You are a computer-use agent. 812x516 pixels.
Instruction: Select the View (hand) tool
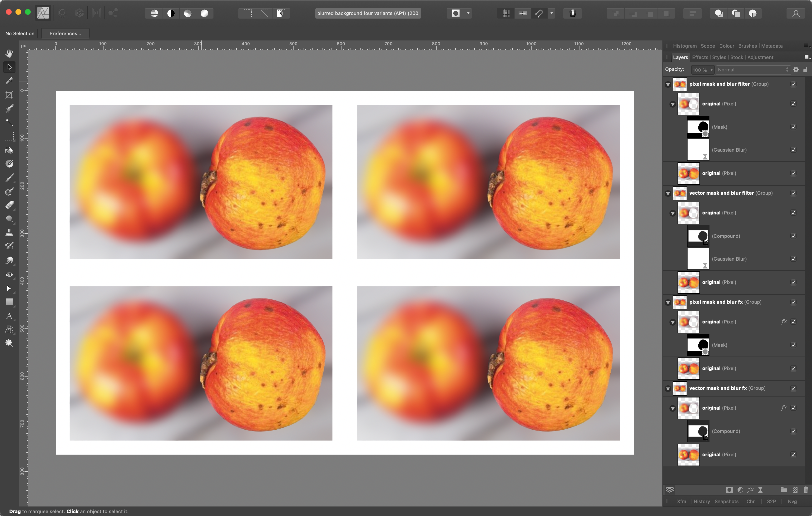[x=9, y=53]
